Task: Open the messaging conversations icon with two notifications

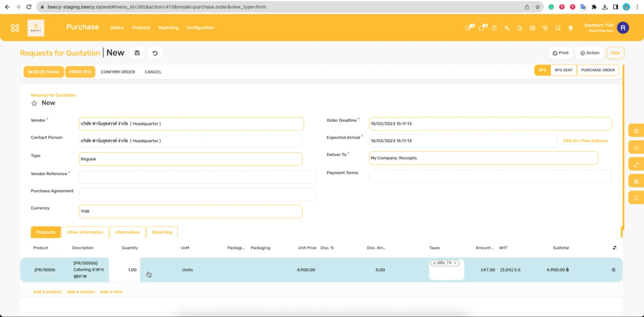Action: click(482, 28)
